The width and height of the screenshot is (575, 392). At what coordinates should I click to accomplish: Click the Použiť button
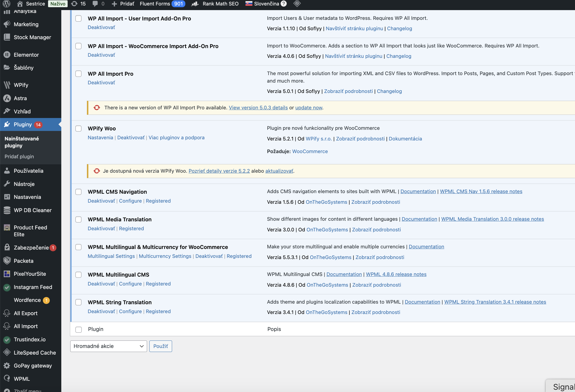coord(161,346)
